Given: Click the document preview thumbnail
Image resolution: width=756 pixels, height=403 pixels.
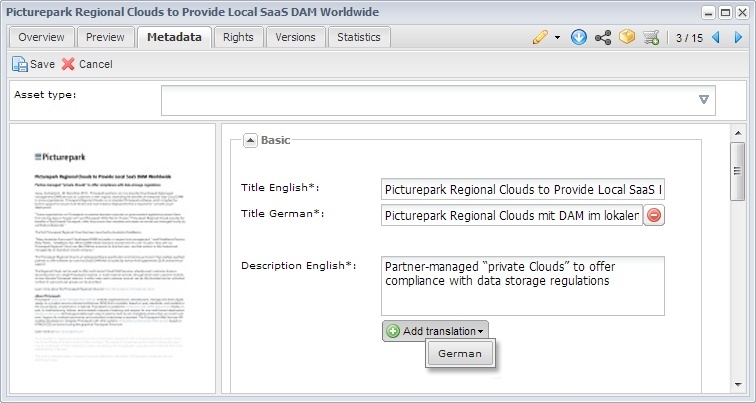Looking at the screenshot, I should coord(112,258).
